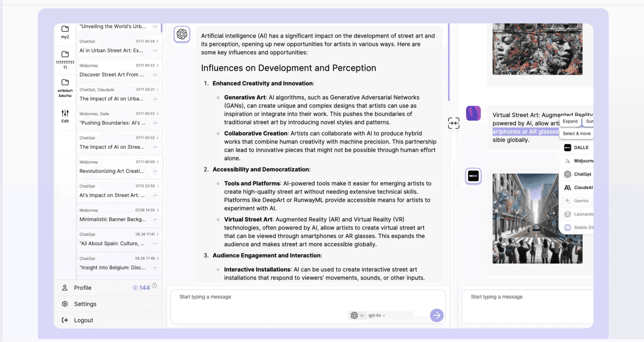The height and width of the screenshot is (342, 644).
Task: Choose DALLE in the model popup
Action: click(577, 148)
